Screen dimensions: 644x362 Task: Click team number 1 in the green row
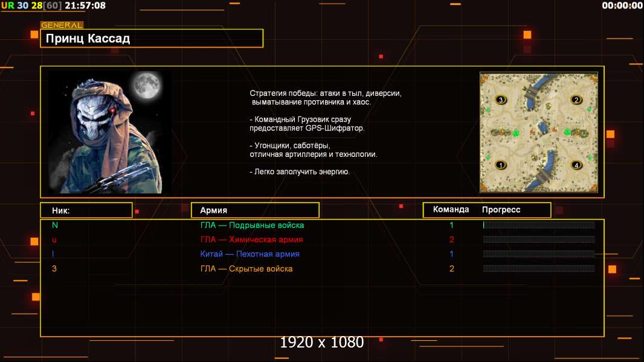tap(451, 225)
